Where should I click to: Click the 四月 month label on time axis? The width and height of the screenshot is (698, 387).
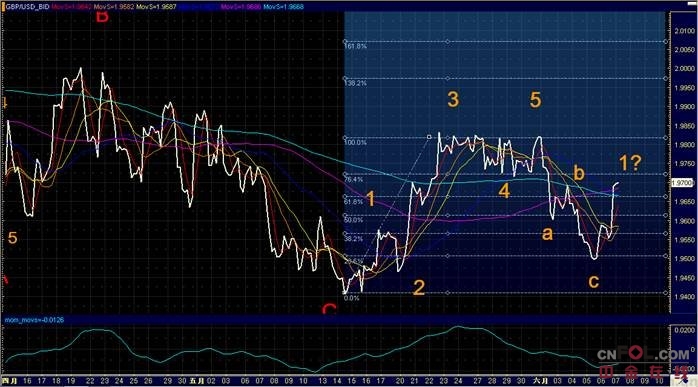coord(10,381)
